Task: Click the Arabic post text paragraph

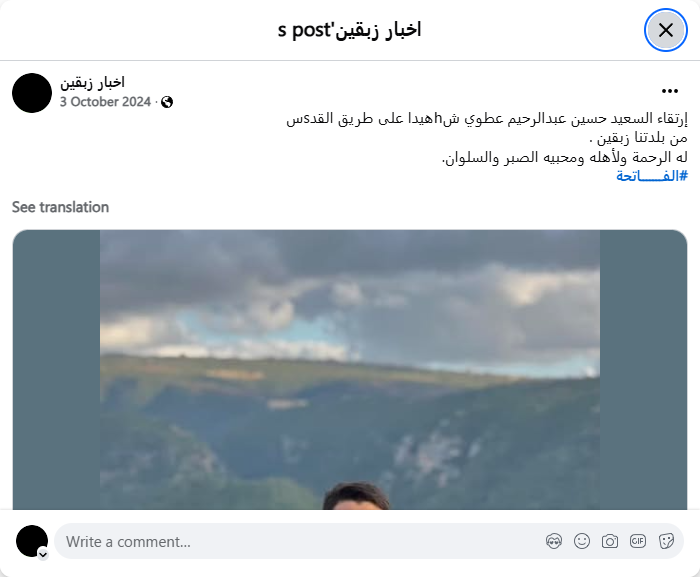Action: coord(487,138)
